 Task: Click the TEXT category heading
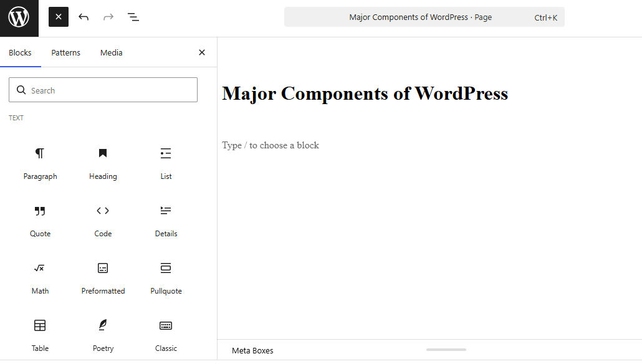click(x=16, y=118)
